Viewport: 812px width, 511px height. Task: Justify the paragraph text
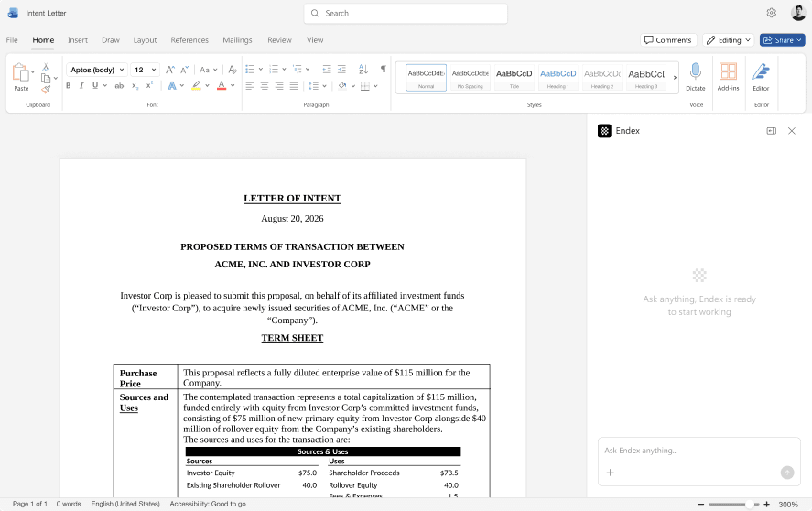click(x=294, y=86)
